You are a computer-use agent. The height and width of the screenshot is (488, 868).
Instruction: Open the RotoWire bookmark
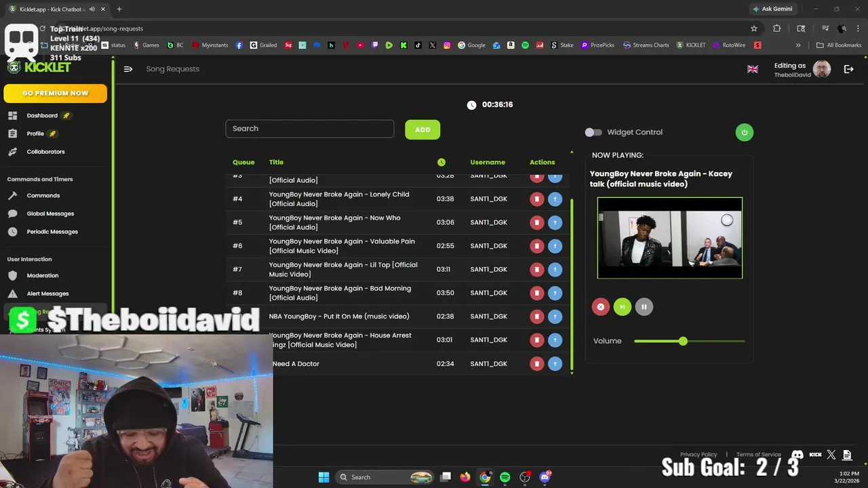pyautogui.click(x=729, y=45)
